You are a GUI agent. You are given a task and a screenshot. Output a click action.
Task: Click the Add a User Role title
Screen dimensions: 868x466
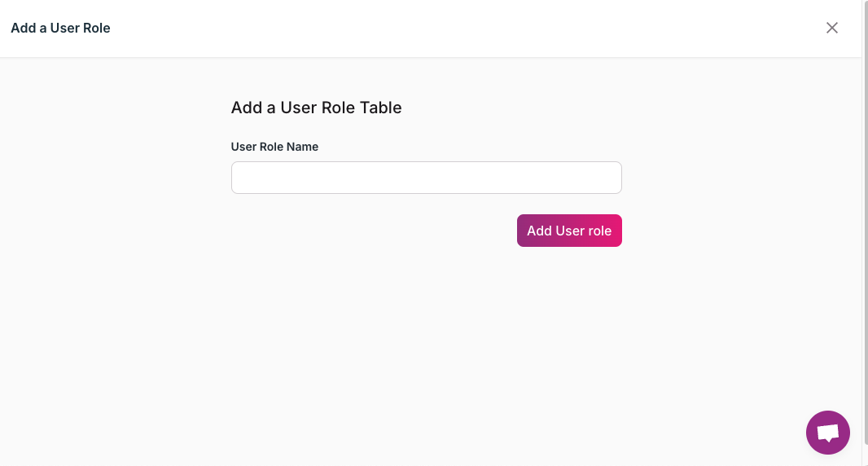pos(60,28)
